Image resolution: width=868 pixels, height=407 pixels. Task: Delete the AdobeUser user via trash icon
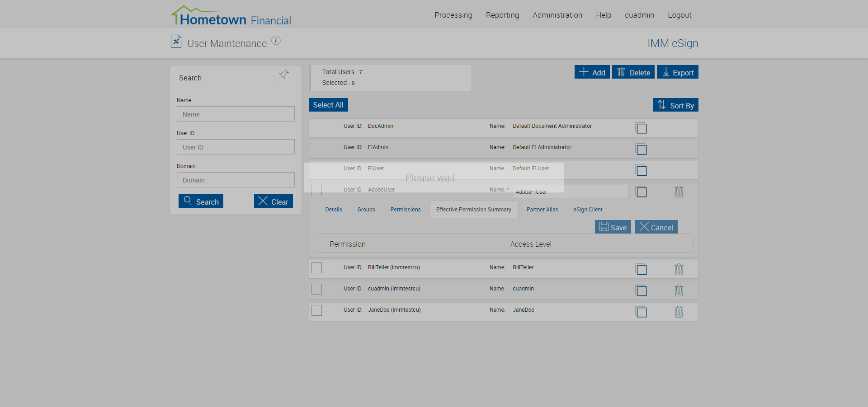point(679,192)
